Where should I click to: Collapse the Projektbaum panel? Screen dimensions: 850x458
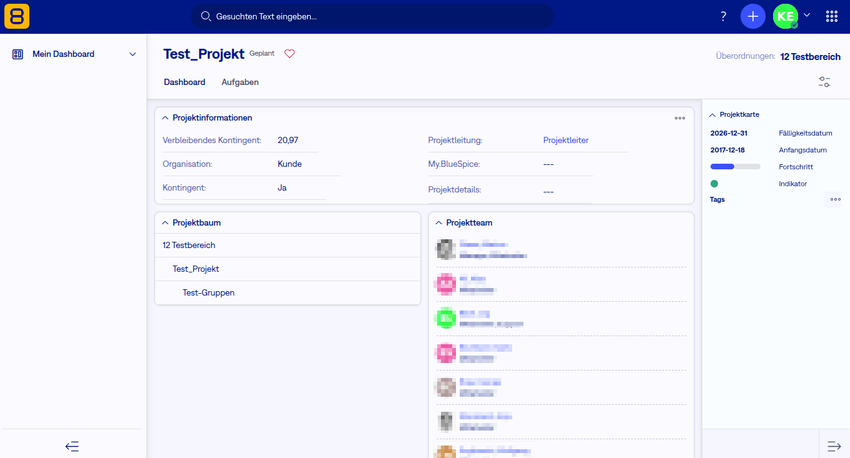(165, 223)
